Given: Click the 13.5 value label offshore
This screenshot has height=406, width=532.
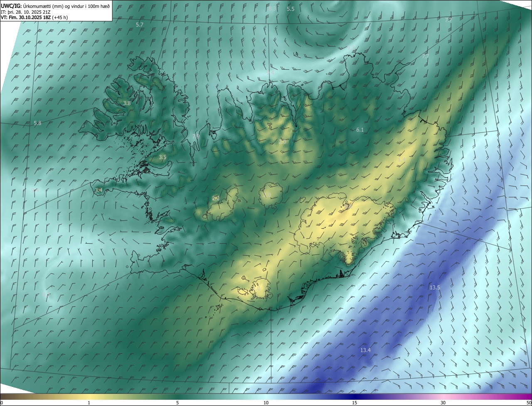Looking at the screenshot, I should pyautogui.click(x=435, y=288).
